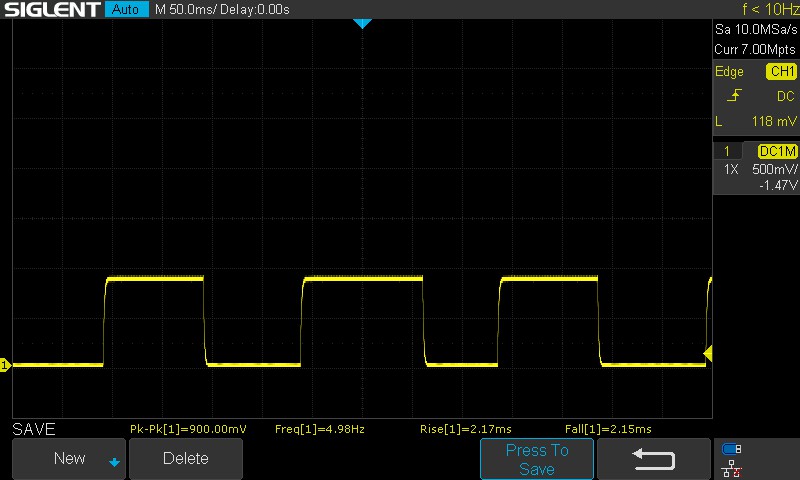Click the Freq[1]=4.98Hz measurement
Viewport: 800px width, 480px height.
click(x=320, y=429)
